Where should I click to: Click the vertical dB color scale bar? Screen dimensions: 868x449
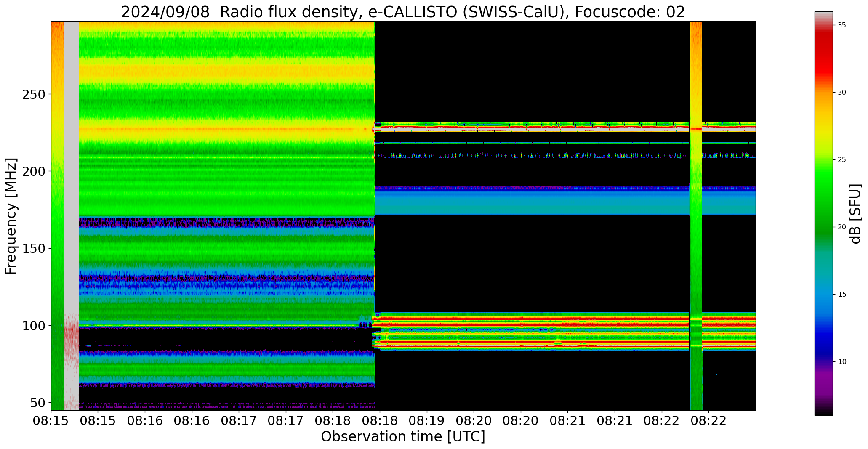[x=824, y=213]
